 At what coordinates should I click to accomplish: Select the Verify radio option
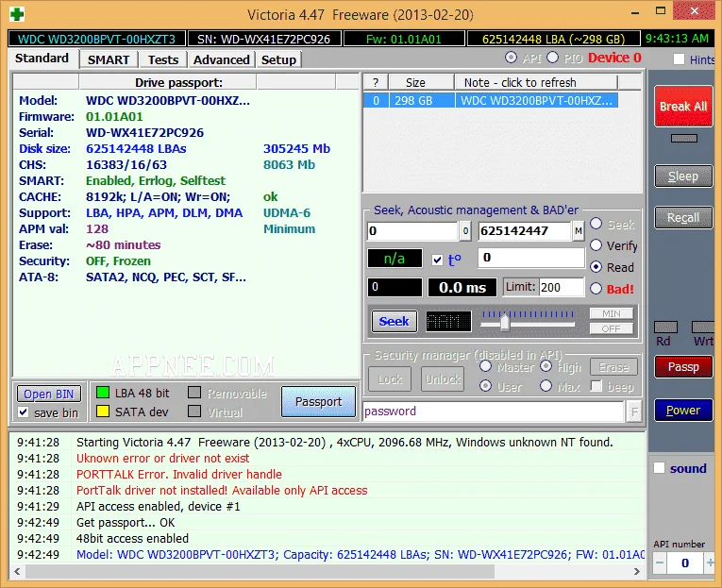(596, 245)
